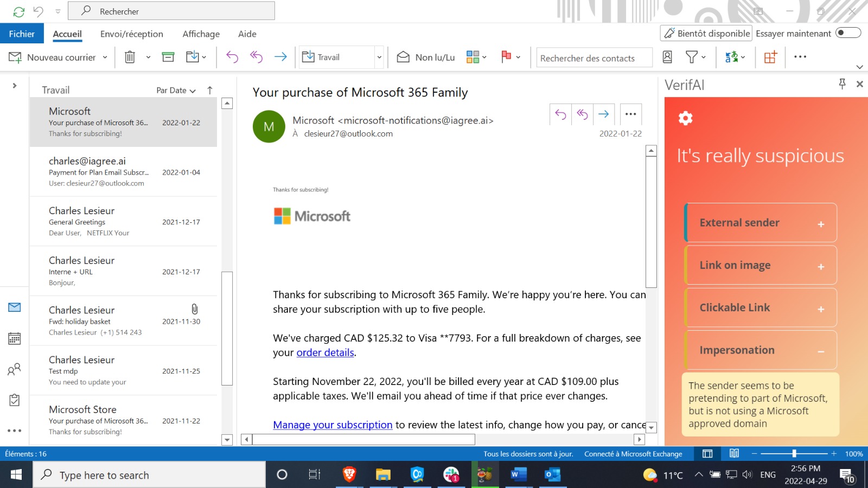Click the red follow-up flag icon
The height and width of the screenshot is (488, 868).
coord(506,56)
